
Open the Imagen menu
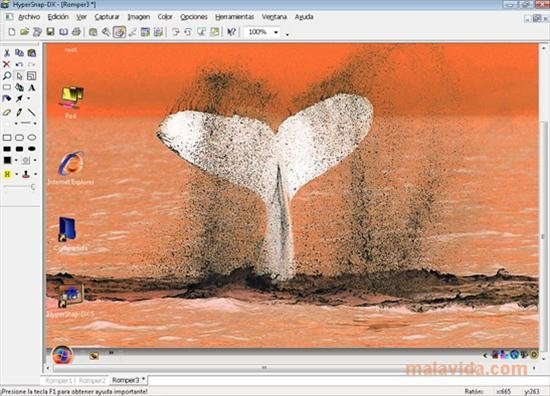(139, 17)
